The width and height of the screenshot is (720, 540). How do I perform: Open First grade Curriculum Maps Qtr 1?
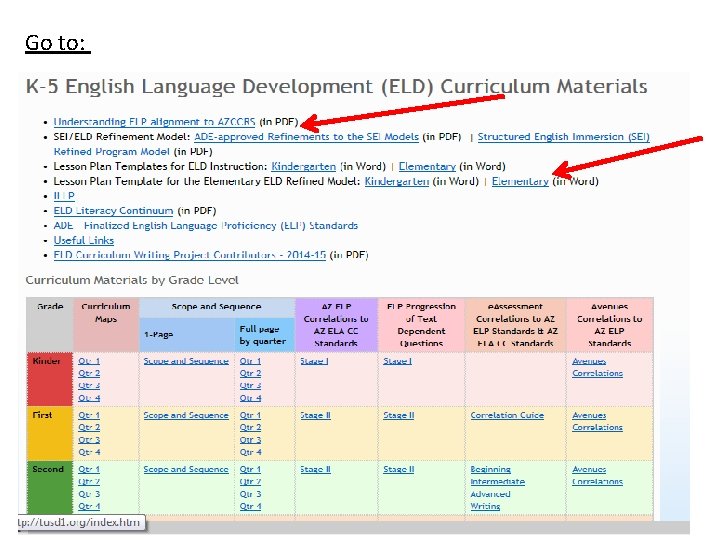[x=89, y=416]
